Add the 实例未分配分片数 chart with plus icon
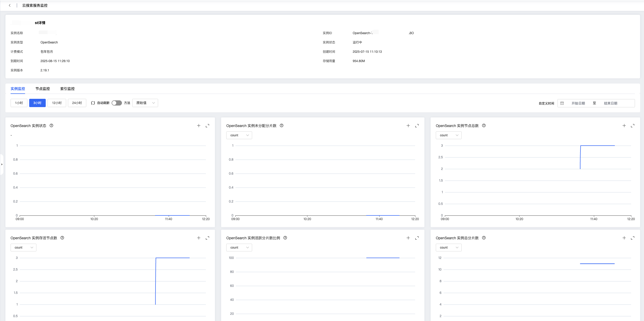 coord(408,126)
